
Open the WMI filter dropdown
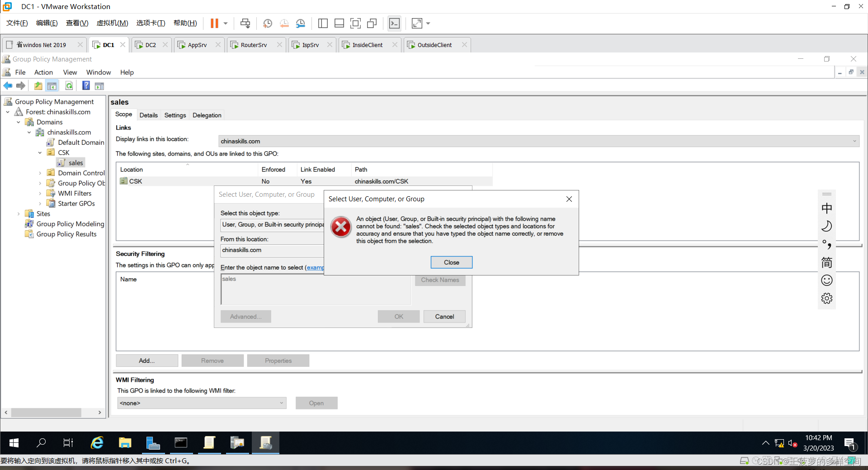pos(281,403)
